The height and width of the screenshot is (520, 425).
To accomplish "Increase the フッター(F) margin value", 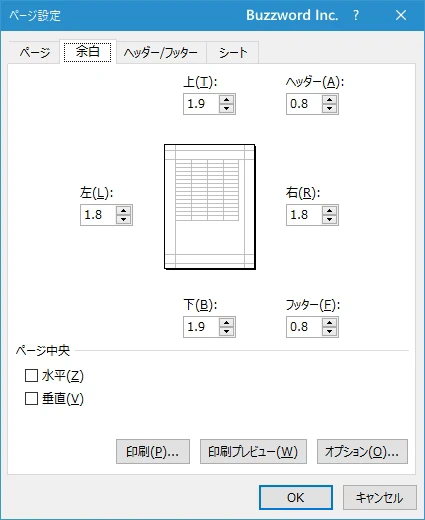I will click(x=330, y=323).
